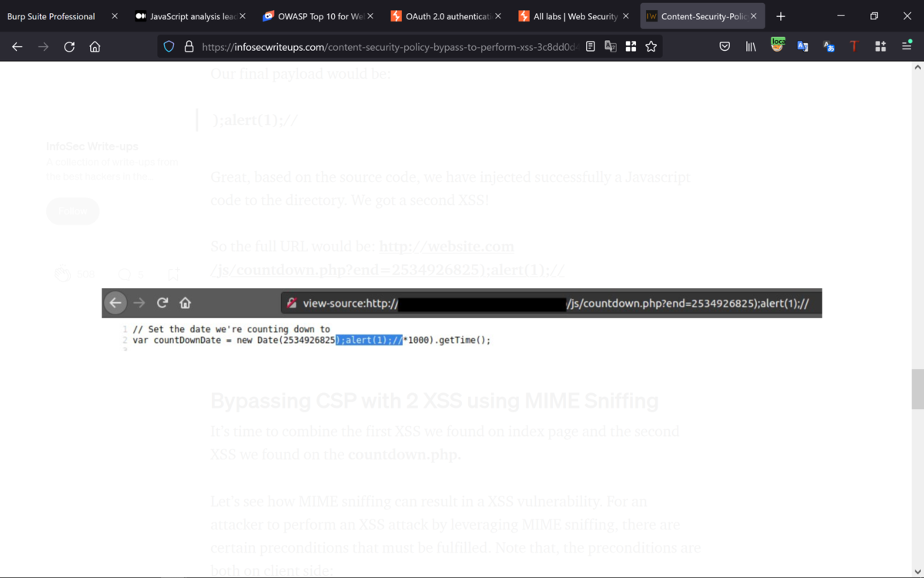Open the extensions grid with plus icon
The height and width of the screenshot is (578, 924).
point(880,46)
